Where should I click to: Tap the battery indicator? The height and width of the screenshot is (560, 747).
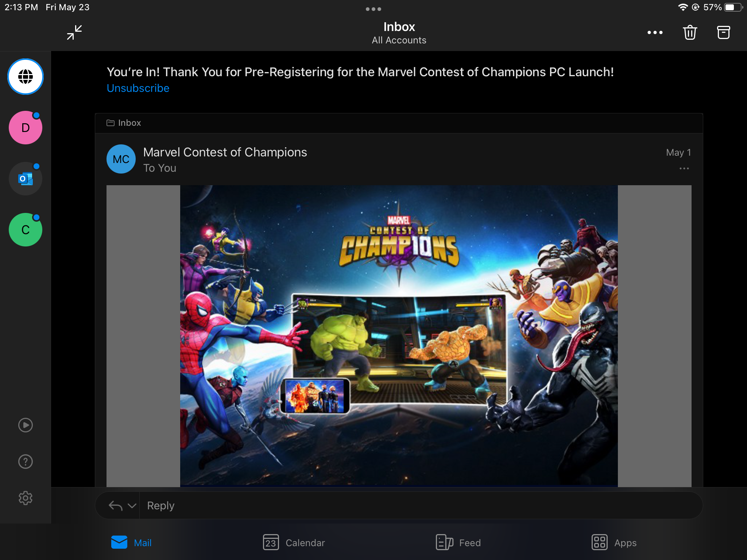coord(733,7)
